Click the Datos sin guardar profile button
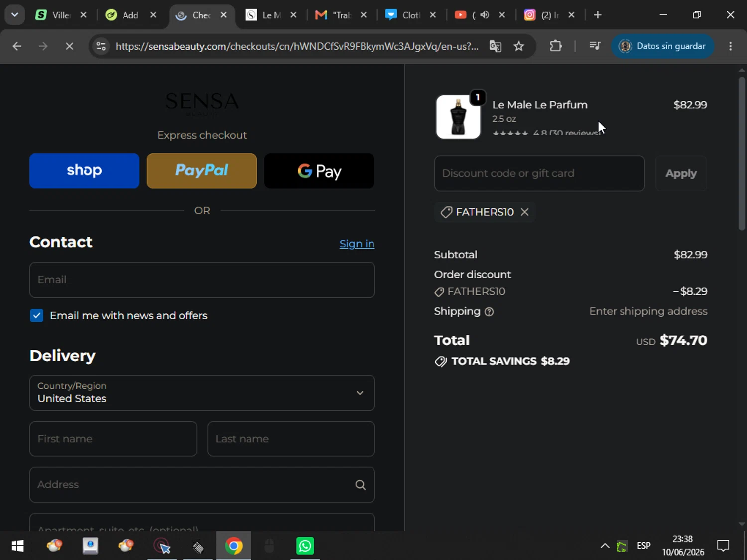Screen dimensions: 747x560 pyautogui.click(x=662, y=46)
